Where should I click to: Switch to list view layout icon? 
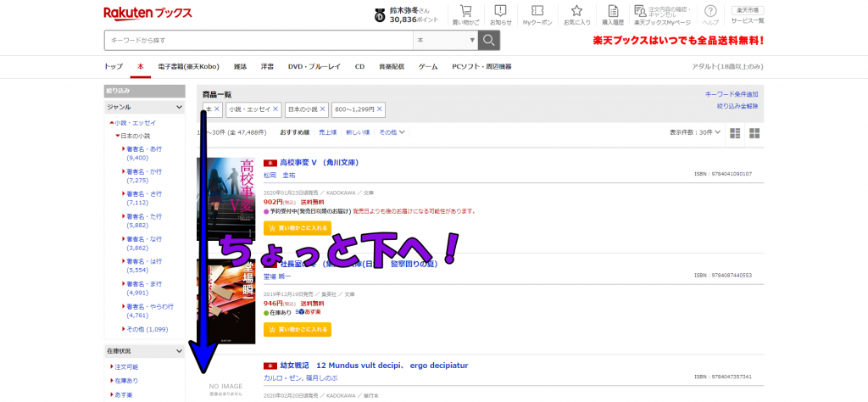coord(735,133)
